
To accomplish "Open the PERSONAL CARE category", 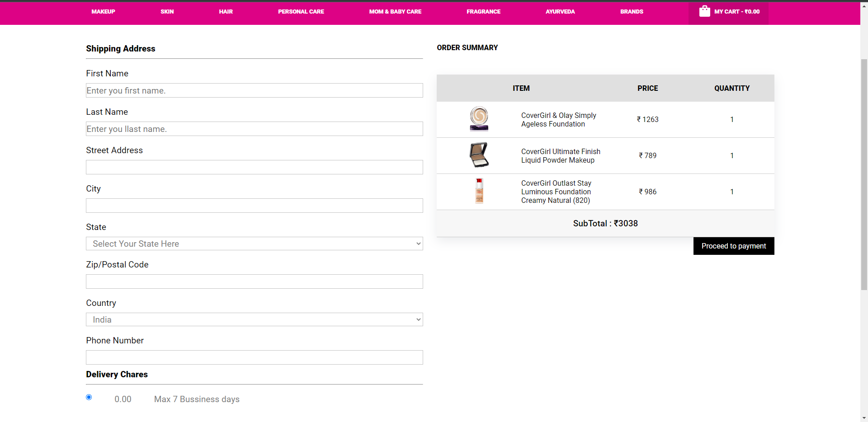I will [301, 11].
